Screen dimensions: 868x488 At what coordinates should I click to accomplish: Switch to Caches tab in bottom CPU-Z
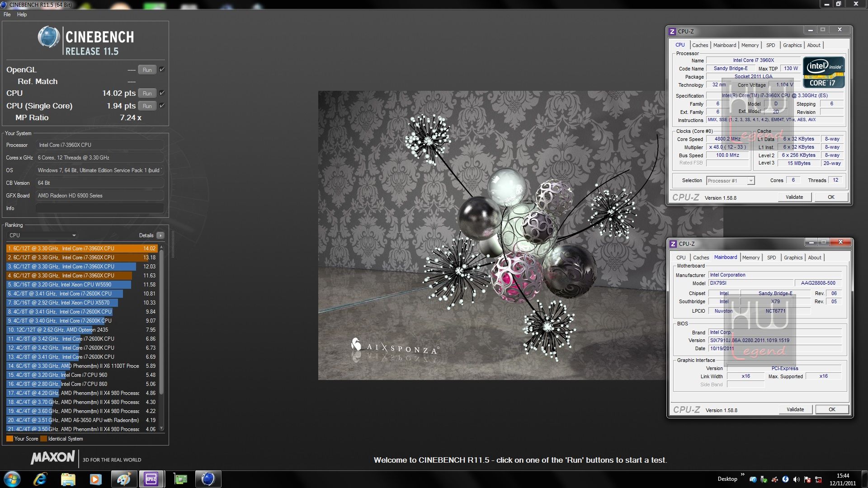(x=701, y=258)
